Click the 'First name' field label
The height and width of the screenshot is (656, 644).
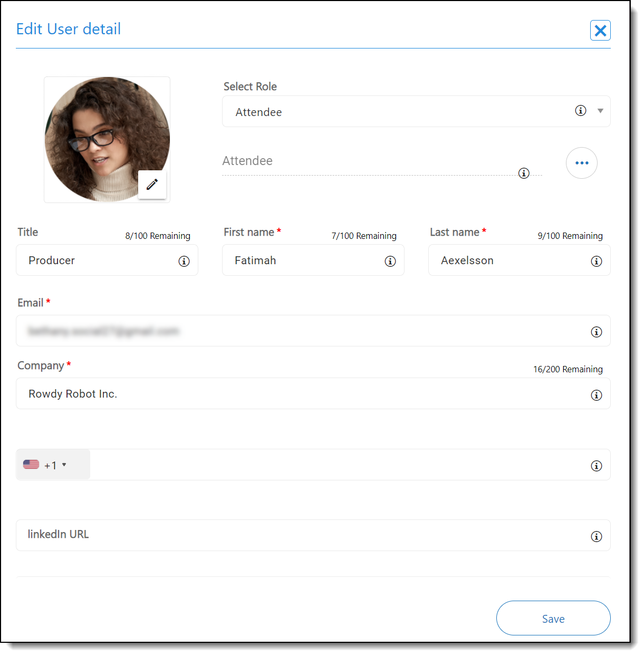(249, 232)
